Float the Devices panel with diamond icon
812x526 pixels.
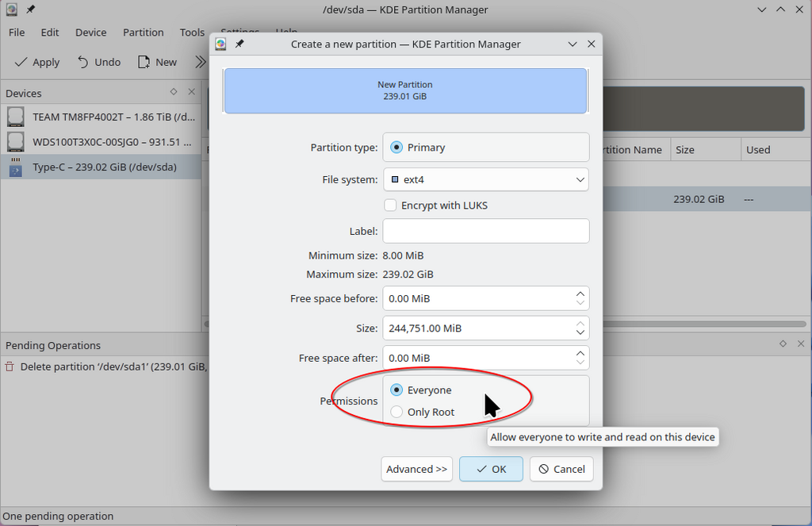[174, 92]
